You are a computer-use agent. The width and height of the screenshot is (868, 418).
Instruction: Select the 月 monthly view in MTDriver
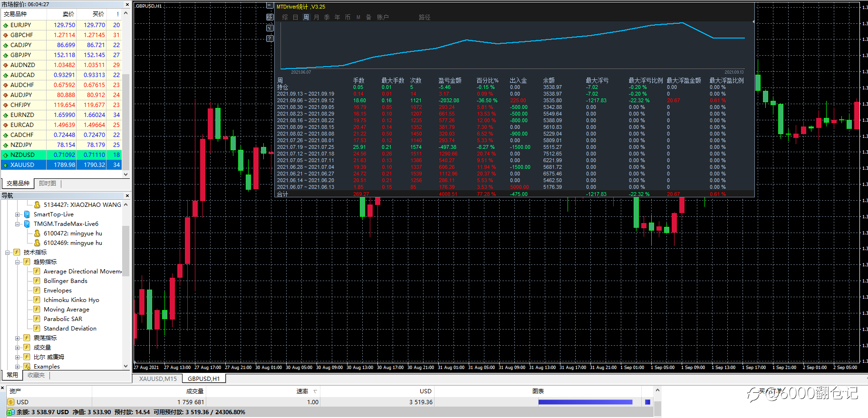(317, 17)
